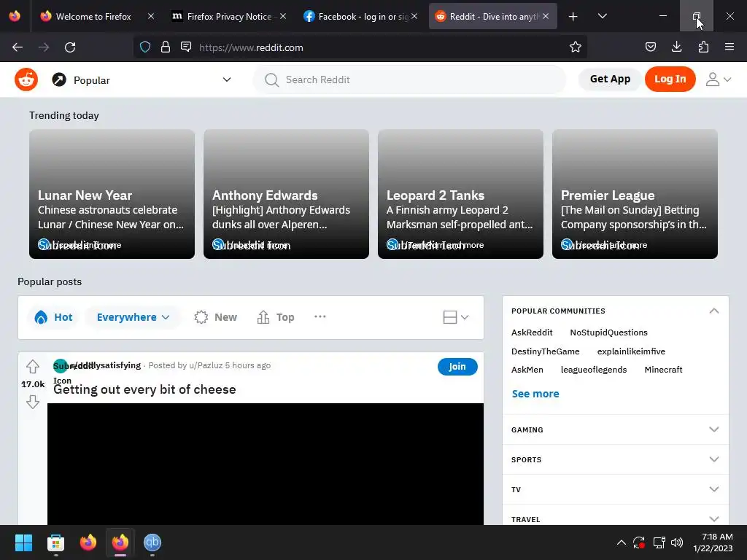
Task: Click the Log In button
Action: click(670, 79)
